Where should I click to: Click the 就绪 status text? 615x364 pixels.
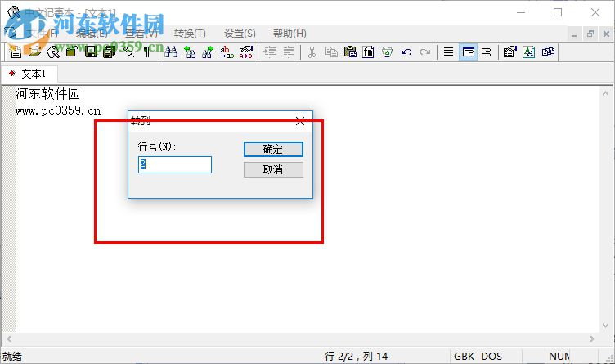[12, 357]
